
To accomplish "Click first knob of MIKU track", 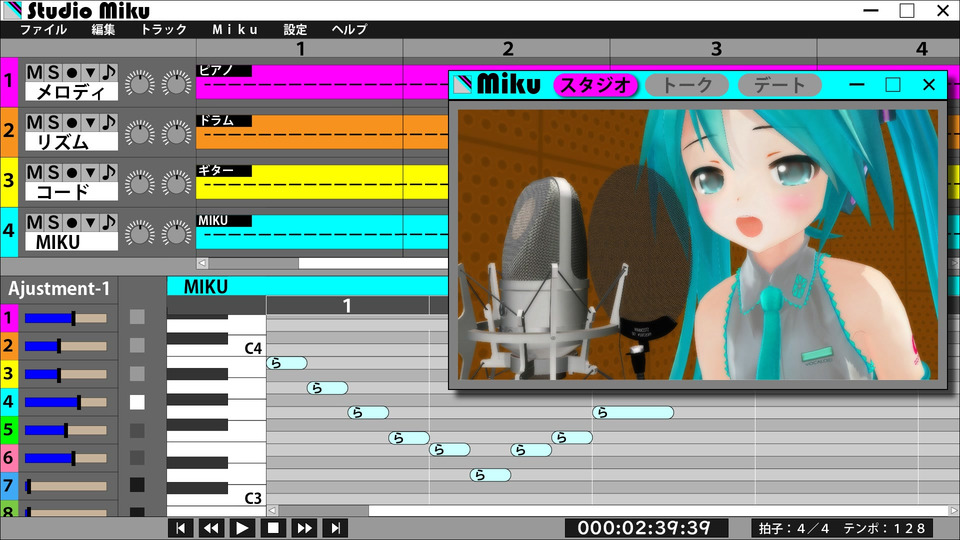I will (140, 233).
